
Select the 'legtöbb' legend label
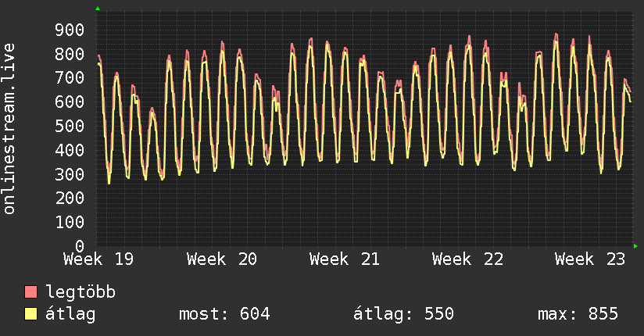click(x=80, y=292)
